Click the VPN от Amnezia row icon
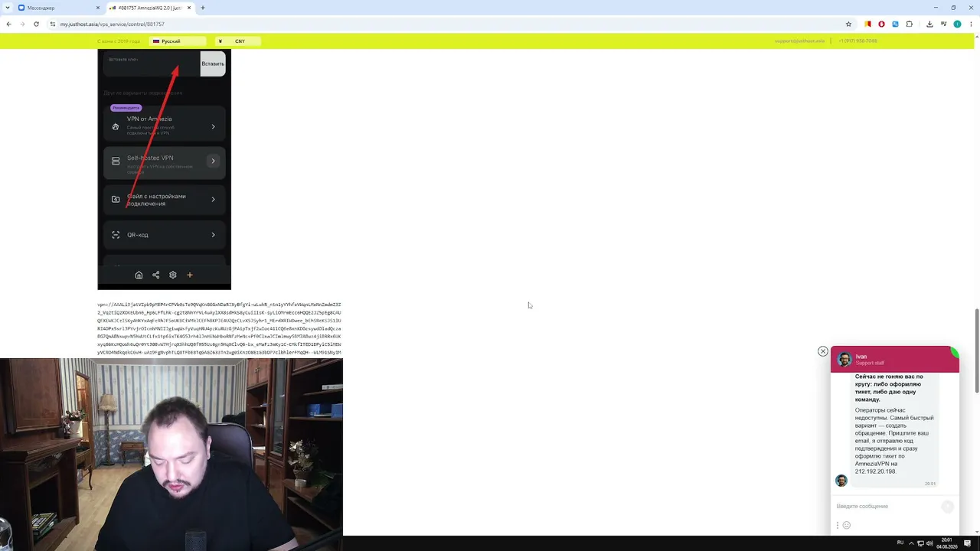 116,126
